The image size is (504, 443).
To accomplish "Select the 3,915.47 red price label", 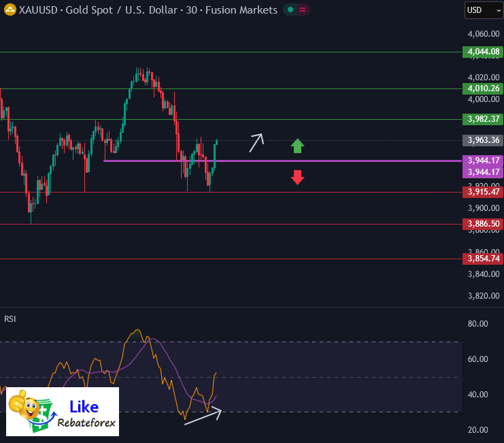I will click(x=483, y=192).
